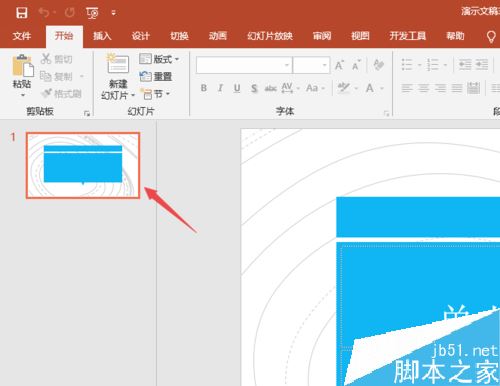500x386 pixels.
Task: Switch to the 设计 tab
Action: pyautogui.click(x=141, y=36)
